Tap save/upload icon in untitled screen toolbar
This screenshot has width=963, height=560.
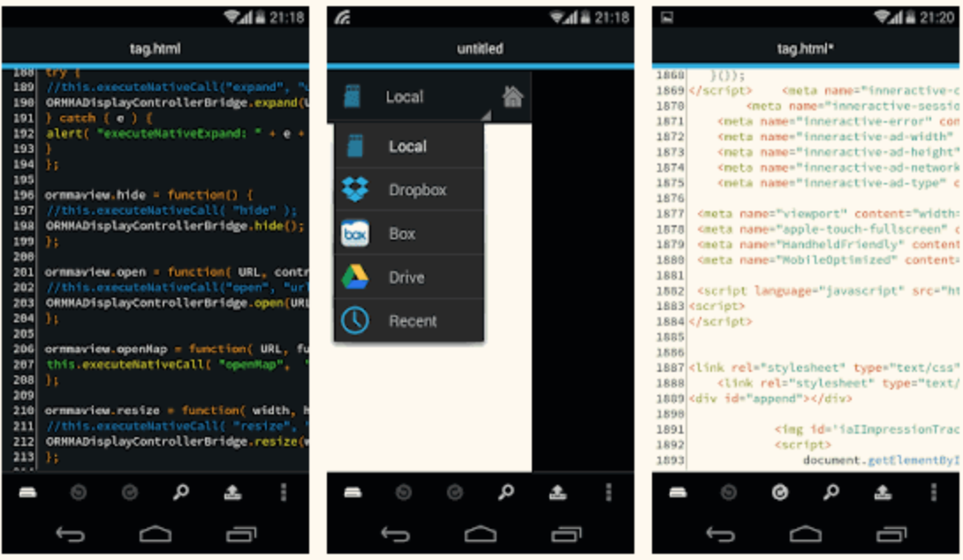[x=557, y=493]
